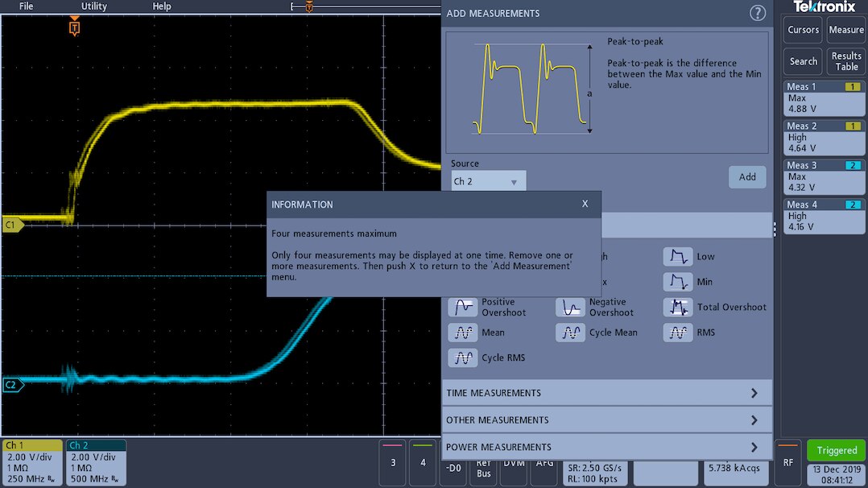Select the Min measurement icon
This screenshot has width=868, height=488.
(x=677, y=282)
